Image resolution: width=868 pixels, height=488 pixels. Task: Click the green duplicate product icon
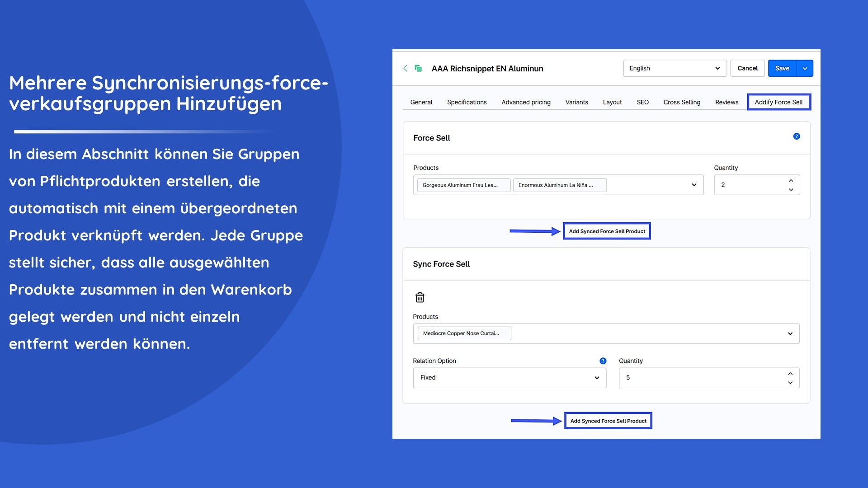[x=418, y=68]
